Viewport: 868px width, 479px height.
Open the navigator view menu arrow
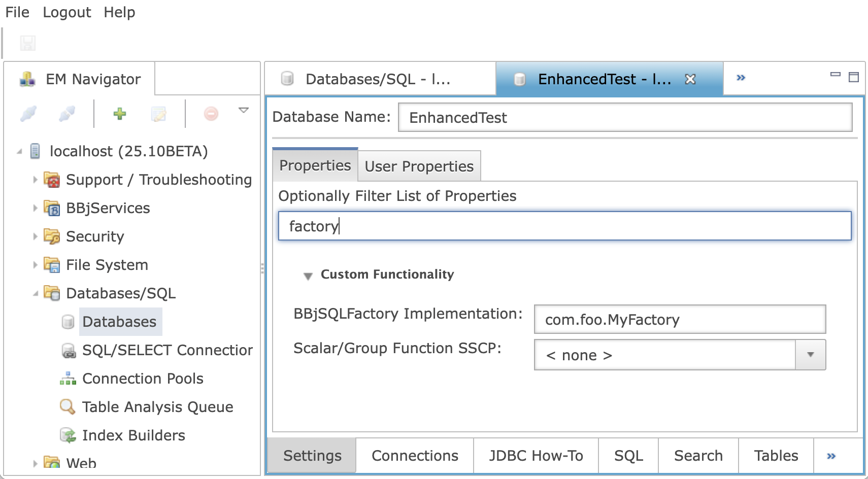(244, 110)
